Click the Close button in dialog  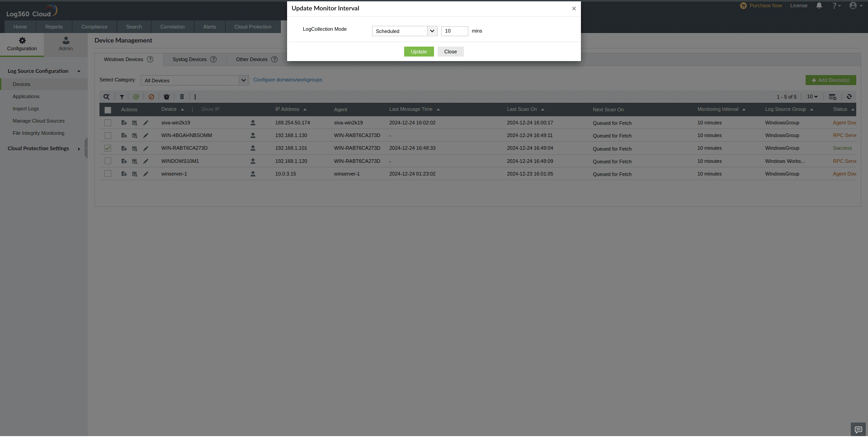(x=450, y=52)
